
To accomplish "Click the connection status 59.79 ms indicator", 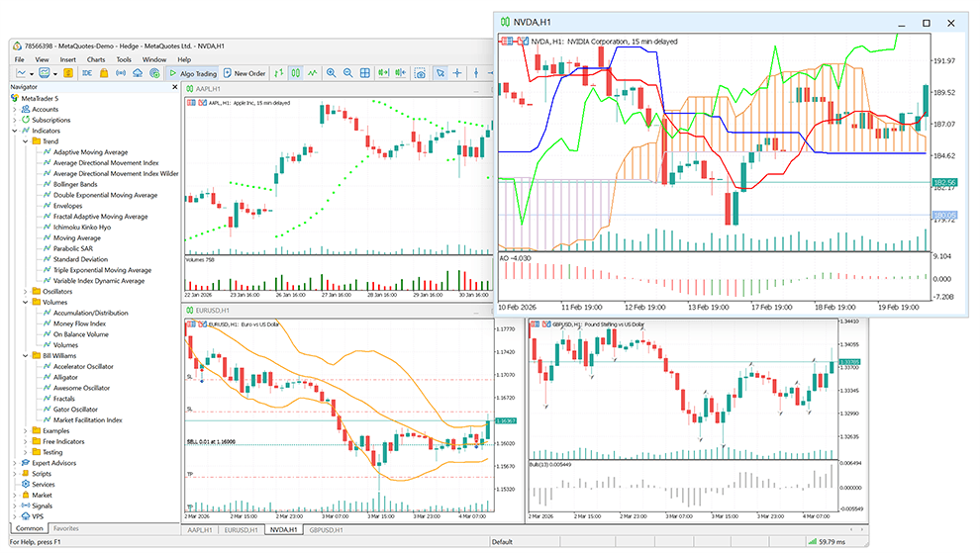I will [827, 542].
